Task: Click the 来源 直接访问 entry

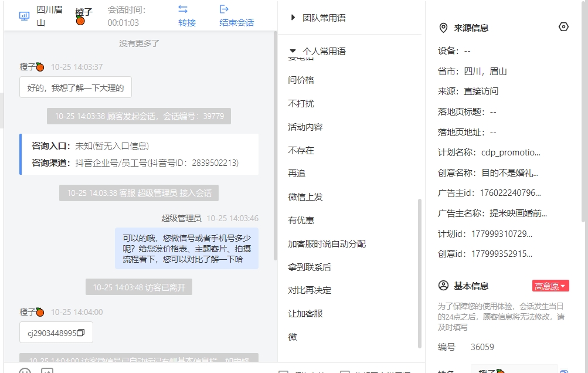Action: point(468,91)
